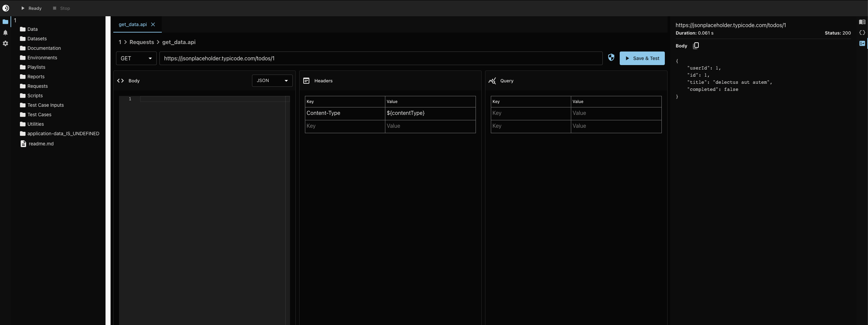Open the JSON body type dropdown
The width and height of the screenshot is (868, 325).
(272, 81)
